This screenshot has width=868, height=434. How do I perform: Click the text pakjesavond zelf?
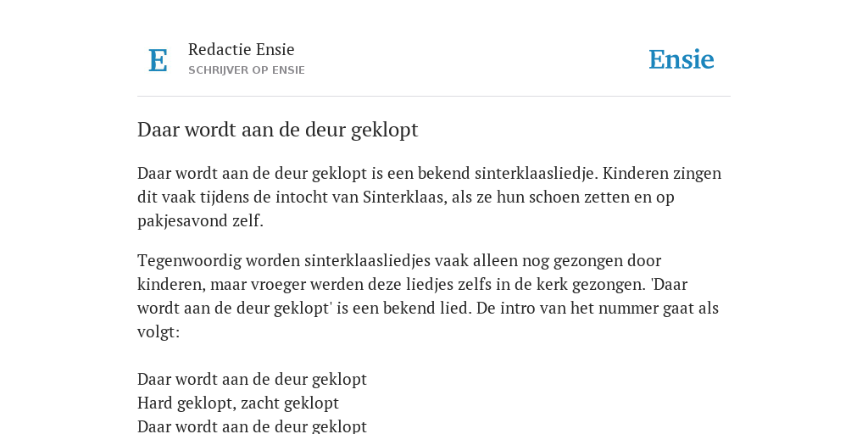coord(200,221)
